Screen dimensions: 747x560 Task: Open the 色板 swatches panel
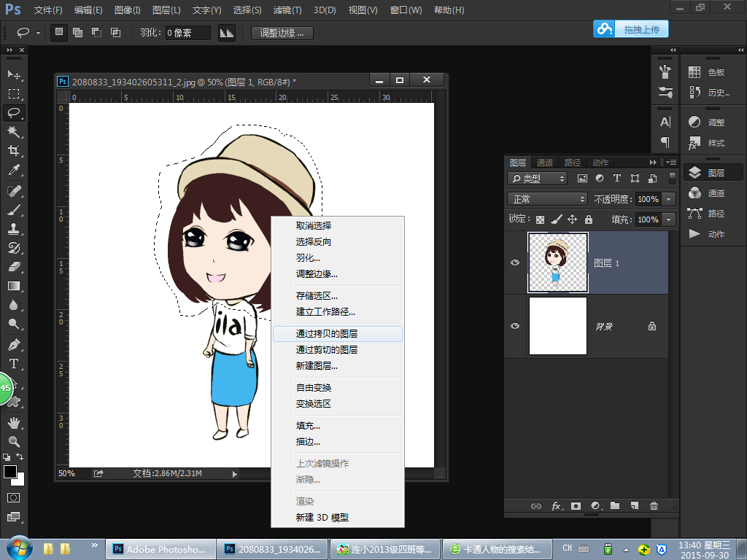(707, 72)
